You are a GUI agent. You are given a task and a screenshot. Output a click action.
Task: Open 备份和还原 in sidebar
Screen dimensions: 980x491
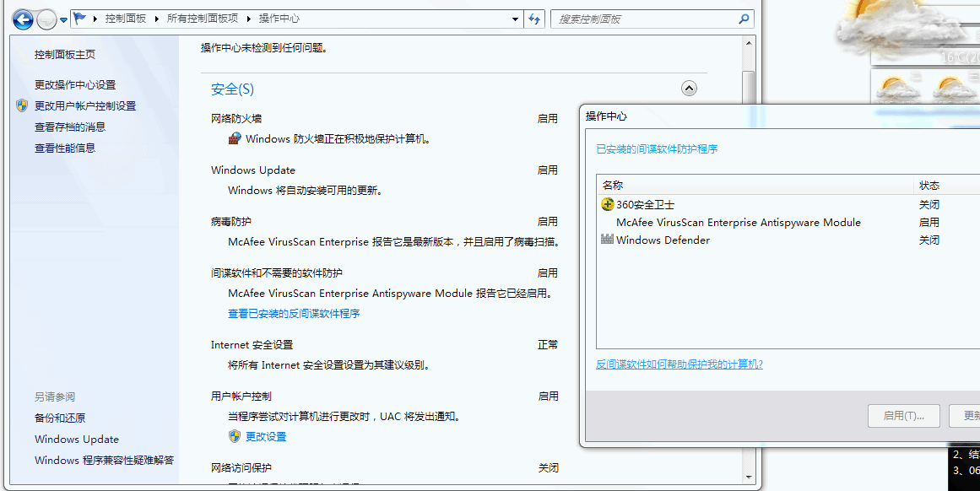60,418
